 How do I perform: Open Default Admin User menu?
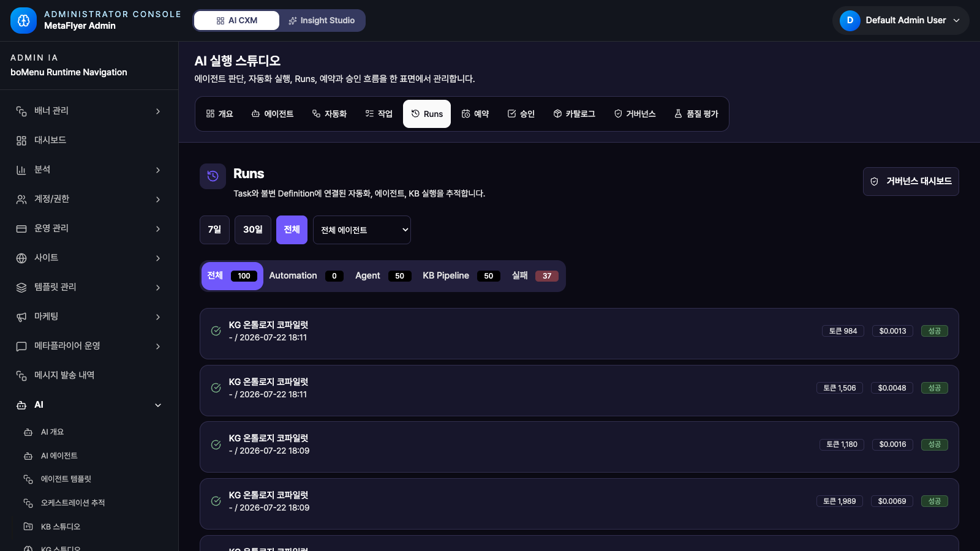pos(900,20)
